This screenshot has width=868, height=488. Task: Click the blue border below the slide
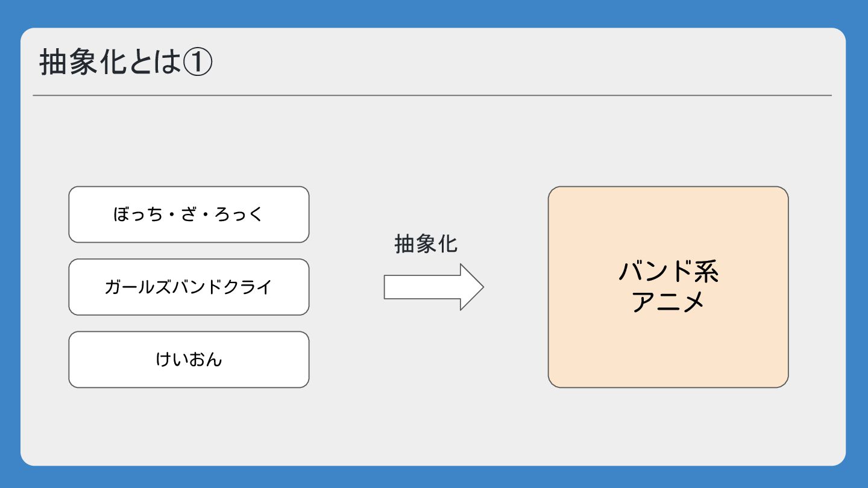pyautogui.click(x=434, y=477)
